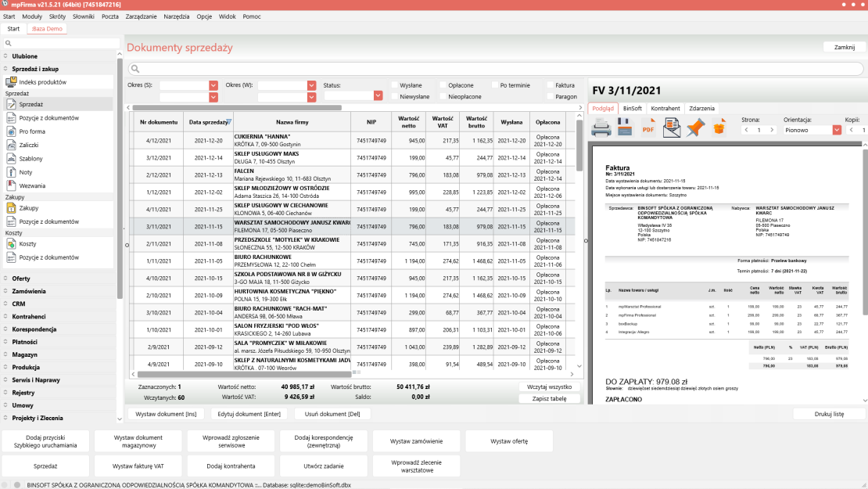Click the printer icon in invoice preview
Image resolution: width=868 pixels, height=489 pixels.
click(601, 128)
